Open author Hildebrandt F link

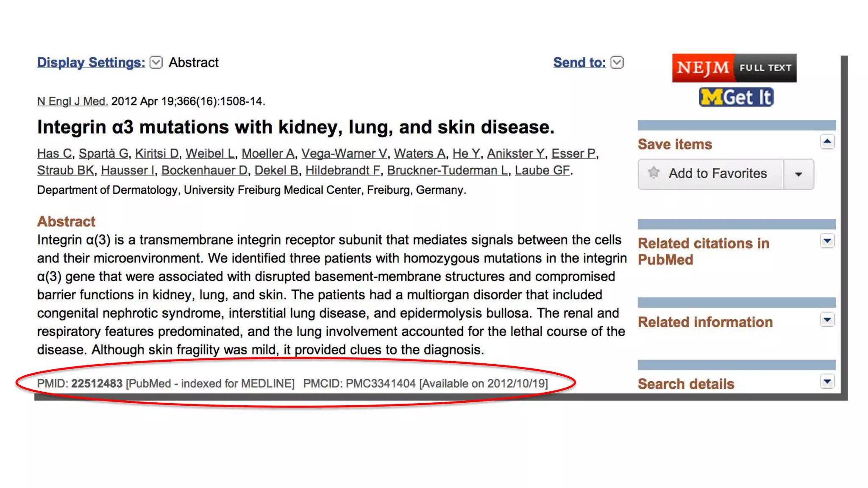tap(342, 170)
